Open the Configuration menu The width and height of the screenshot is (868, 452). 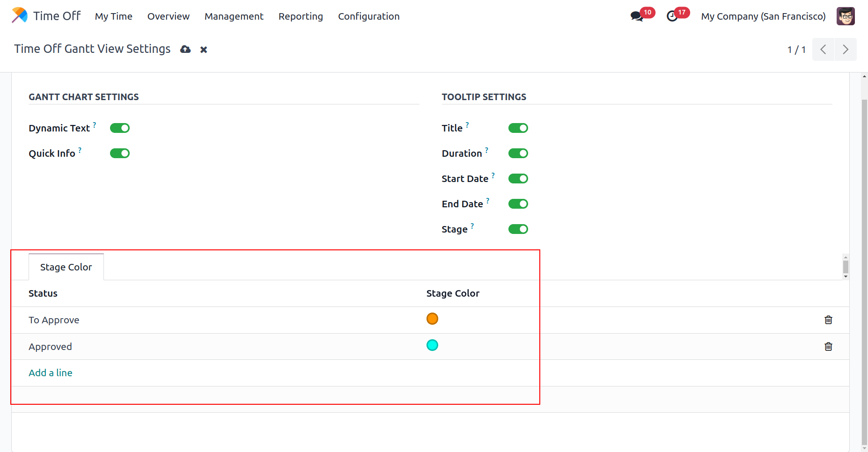point(368,16)
